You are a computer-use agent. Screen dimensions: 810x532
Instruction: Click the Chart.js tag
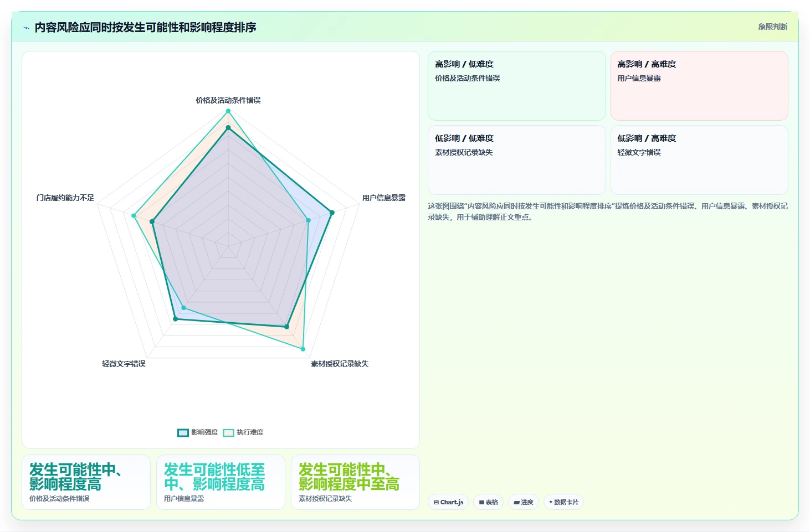448,502
